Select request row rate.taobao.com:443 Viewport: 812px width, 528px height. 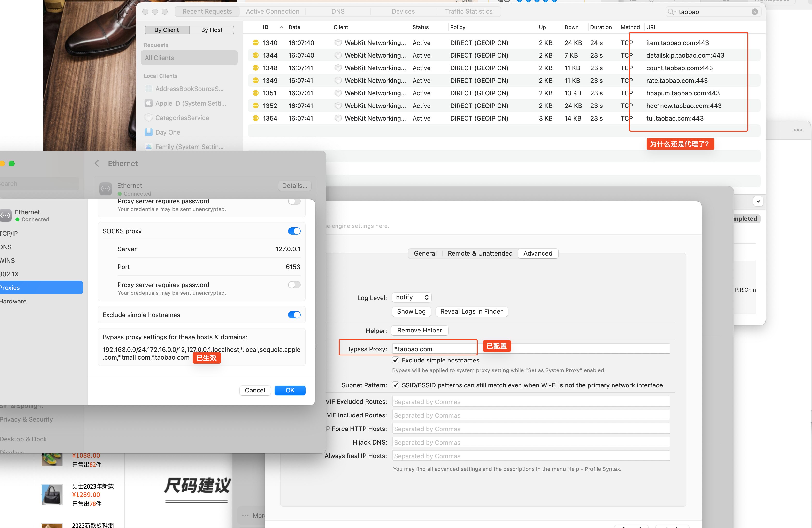click(504, 81)
